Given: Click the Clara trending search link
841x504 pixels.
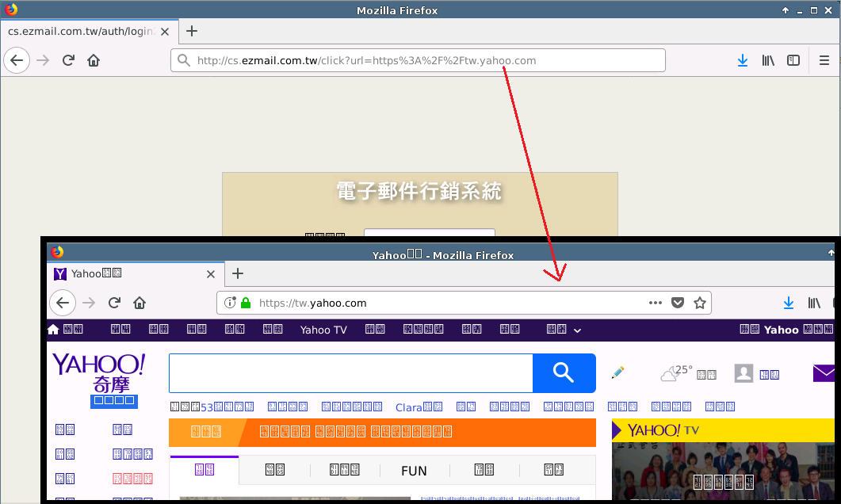Looking at the screenshot, I should pos(419,407).
